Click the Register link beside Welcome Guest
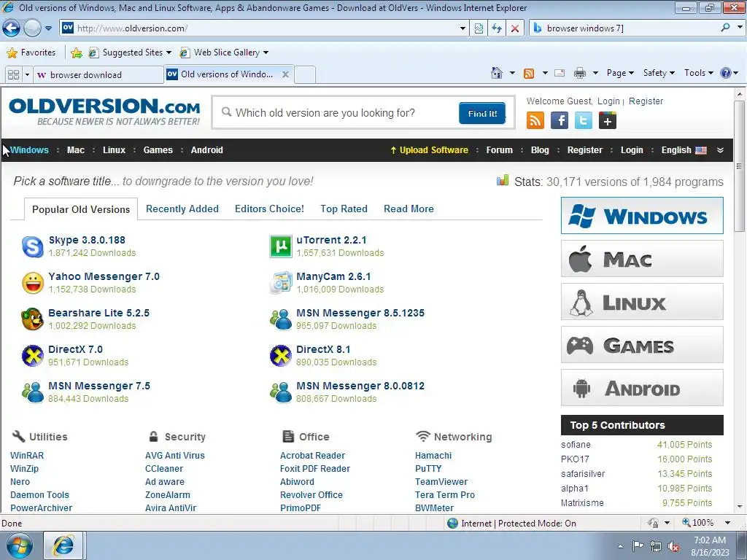This screenshot has width=747, height=560. [646, 101]
